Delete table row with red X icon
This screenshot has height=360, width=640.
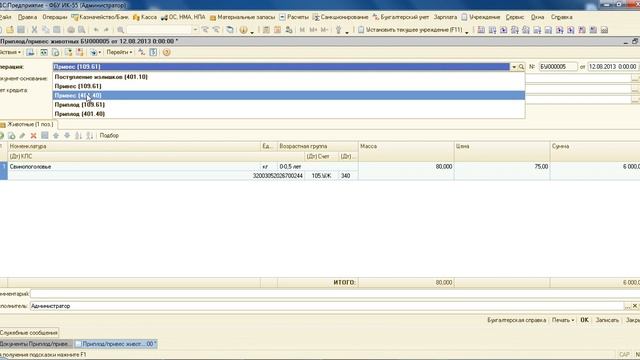pos(33,136)
